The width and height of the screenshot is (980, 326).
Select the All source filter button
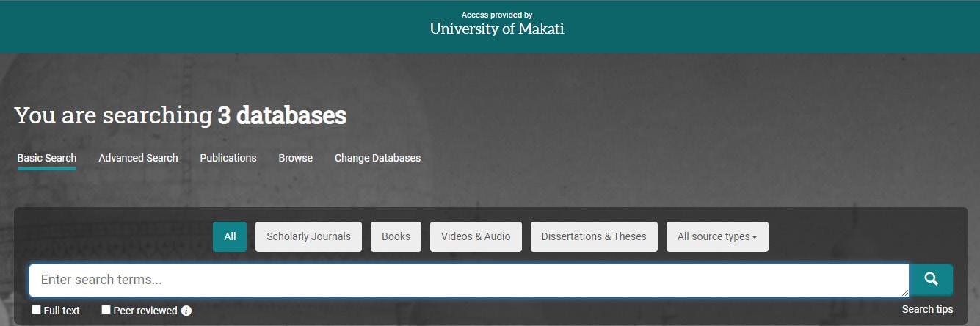[230, 236]
